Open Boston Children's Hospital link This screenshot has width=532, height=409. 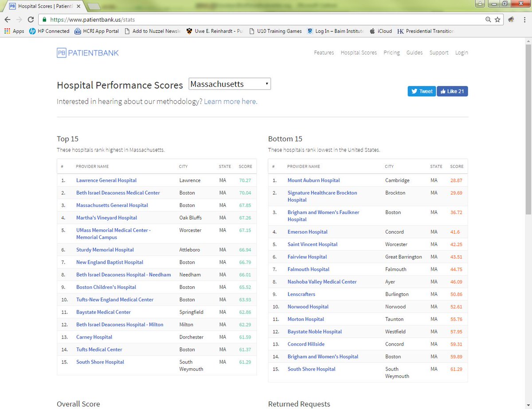click(x=106, y=287)
